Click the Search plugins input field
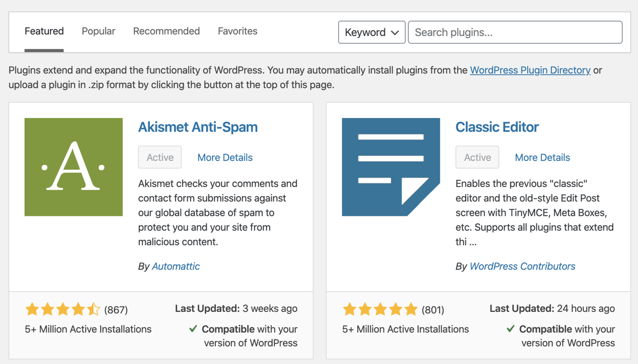This screenshot has height=364, width=638. click(515, 32)
